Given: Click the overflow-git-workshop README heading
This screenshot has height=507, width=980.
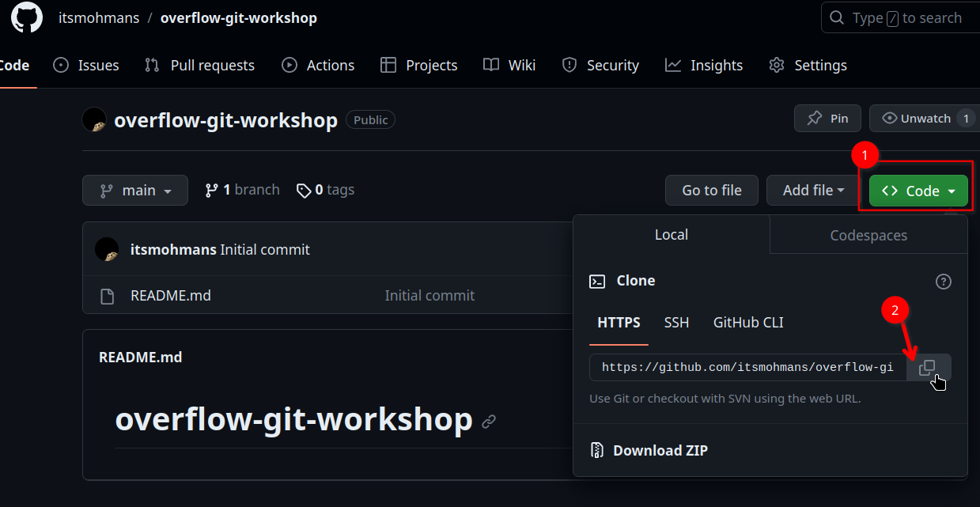Looking at the screenshot, I should tap(294, 418).
